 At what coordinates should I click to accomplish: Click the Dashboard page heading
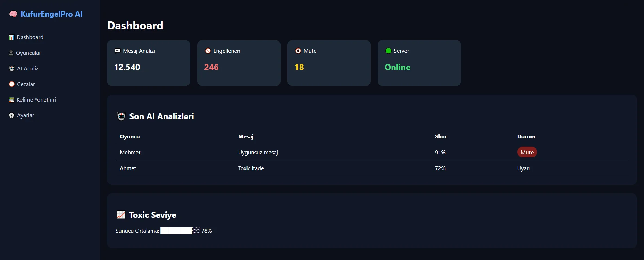point(135,26)
